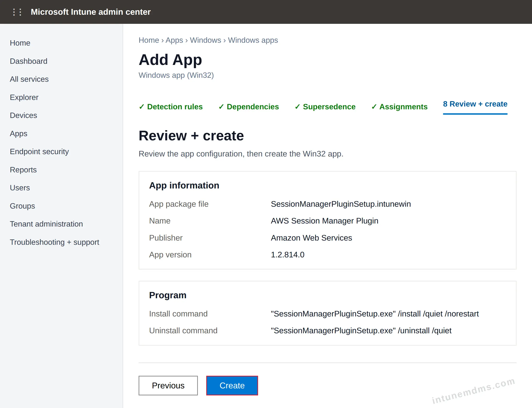Open the app launcher grid icon
The height and width of the screenshot is (408, 532).
pos(17,12)
